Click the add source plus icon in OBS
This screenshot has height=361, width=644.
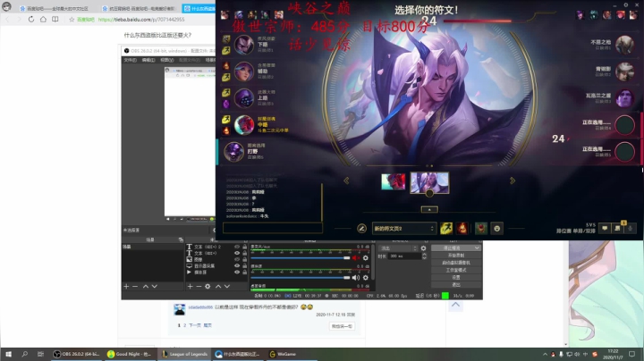(x=191, y=286)
